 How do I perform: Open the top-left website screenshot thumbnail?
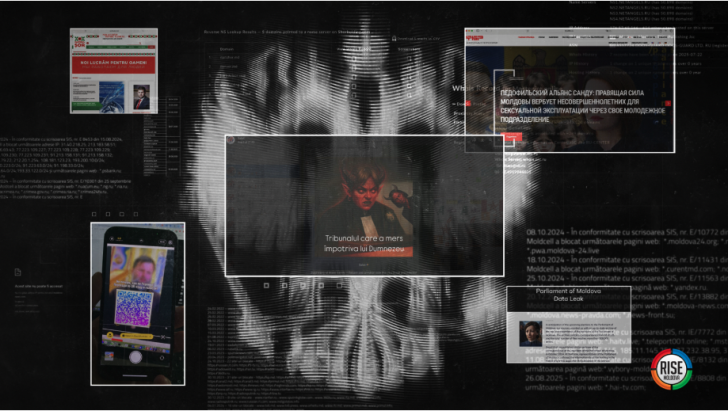click(114, 70)
